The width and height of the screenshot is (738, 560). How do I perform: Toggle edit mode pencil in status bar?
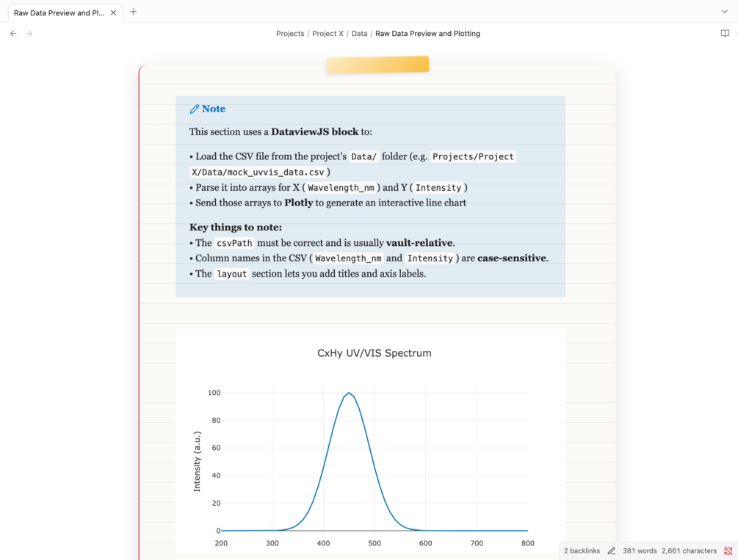[612, 550]
